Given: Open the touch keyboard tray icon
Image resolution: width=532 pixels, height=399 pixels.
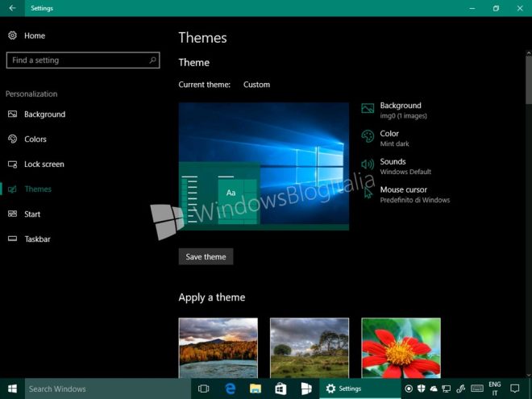Looking at the screenshot, I should coord(477,389).
